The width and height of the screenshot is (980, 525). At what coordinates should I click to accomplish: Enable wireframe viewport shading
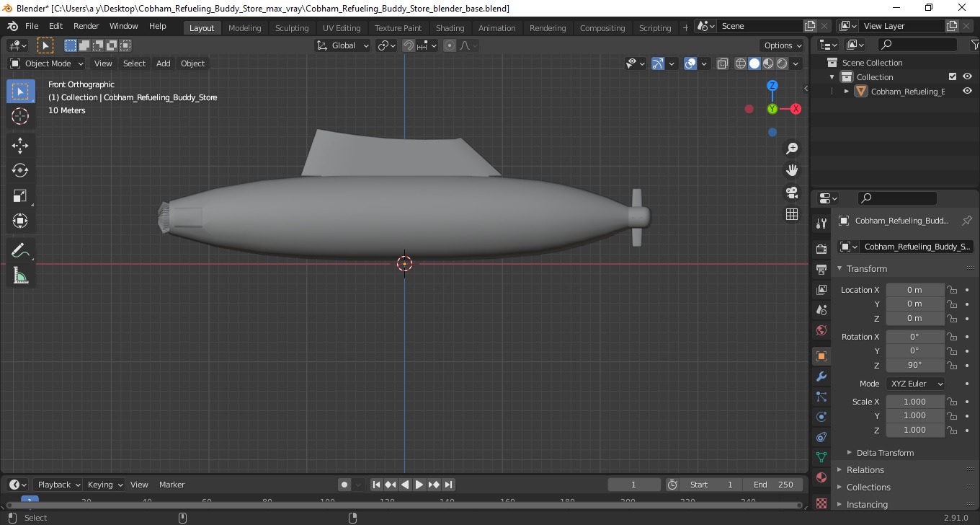coord(741,63)
